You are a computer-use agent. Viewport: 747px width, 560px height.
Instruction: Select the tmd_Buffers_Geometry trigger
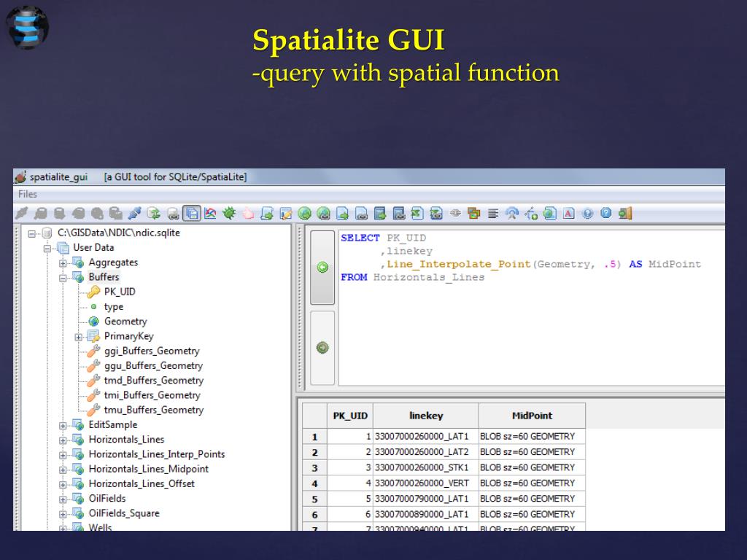(x=153, y=381)
